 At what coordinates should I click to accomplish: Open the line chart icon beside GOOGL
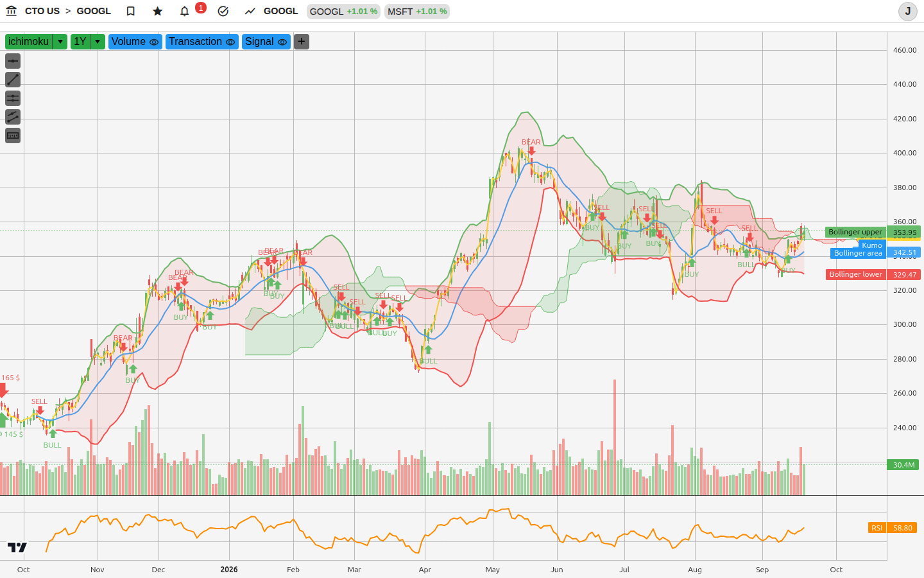click(x=250, y=11)
